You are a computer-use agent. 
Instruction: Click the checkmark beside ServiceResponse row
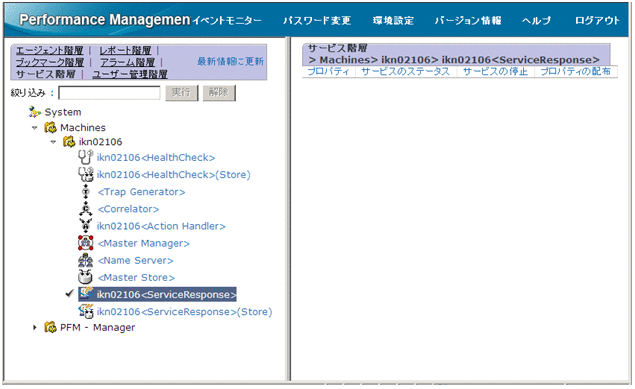tap(70, 293)
